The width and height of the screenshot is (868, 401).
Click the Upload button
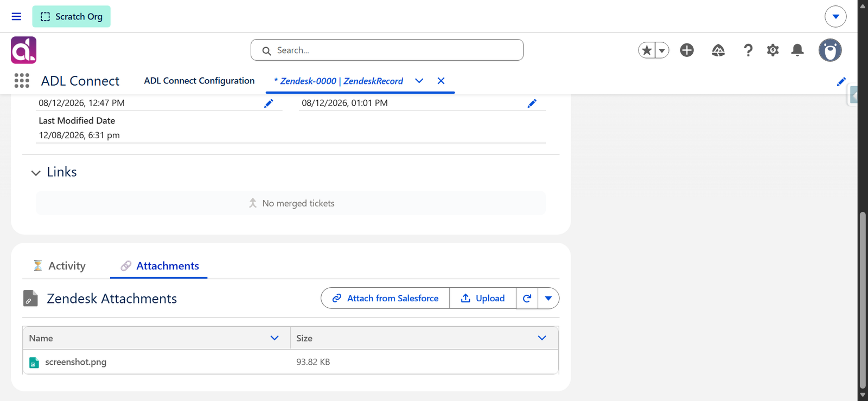483,298
